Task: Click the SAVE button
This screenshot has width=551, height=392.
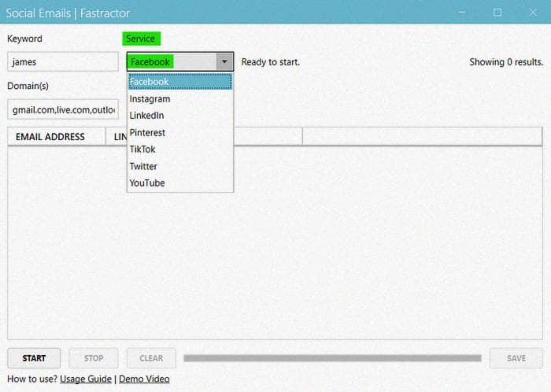Action: pyautogui.click(x=516, y=358)
